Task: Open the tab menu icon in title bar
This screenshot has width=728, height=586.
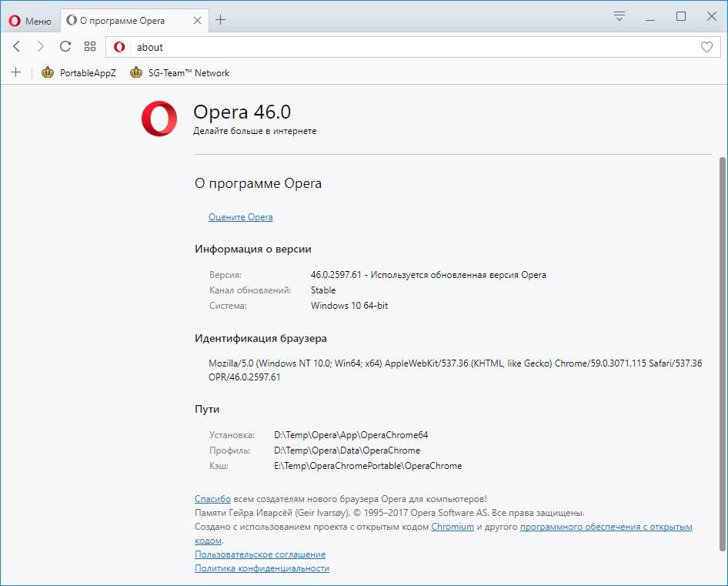Action: pos(619,16)
